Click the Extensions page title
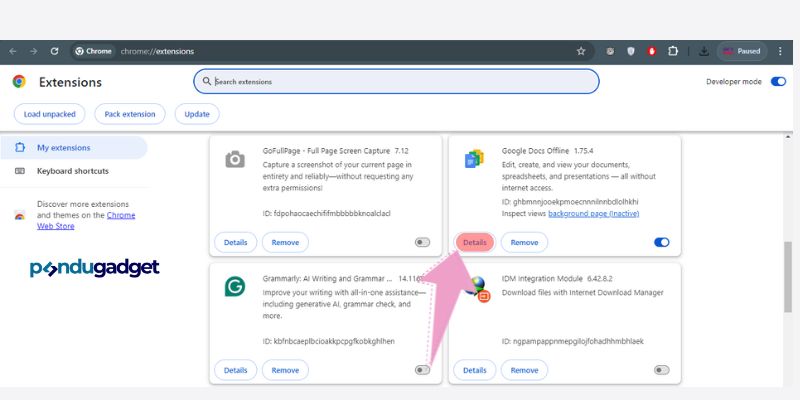Viewport: 800px width, 400px height. (70, 82)
